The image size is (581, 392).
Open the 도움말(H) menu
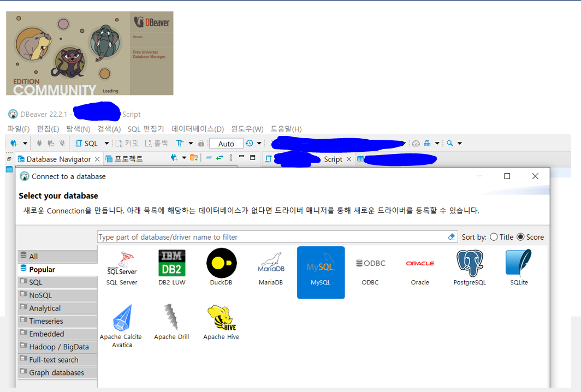[286, 129]
